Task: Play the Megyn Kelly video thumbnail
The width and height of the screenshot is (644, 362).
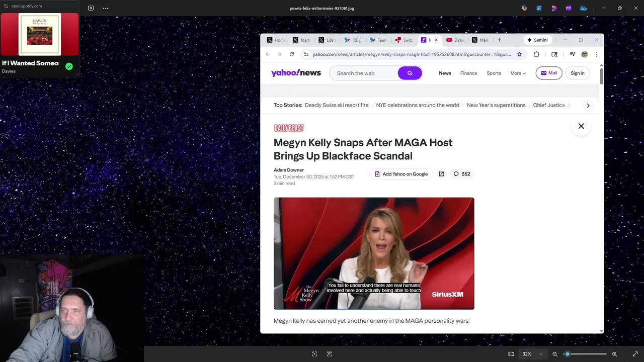Action: click(x=374, y=253)
